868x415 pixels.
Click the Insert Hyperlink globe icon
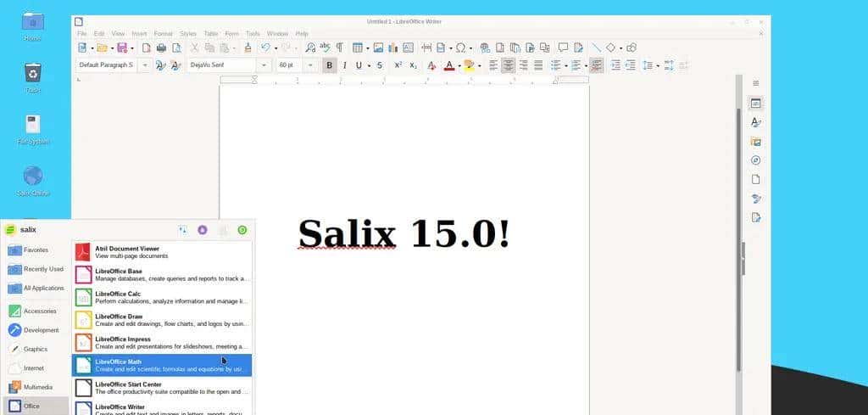pyautogui.click(x=485, y=48)
